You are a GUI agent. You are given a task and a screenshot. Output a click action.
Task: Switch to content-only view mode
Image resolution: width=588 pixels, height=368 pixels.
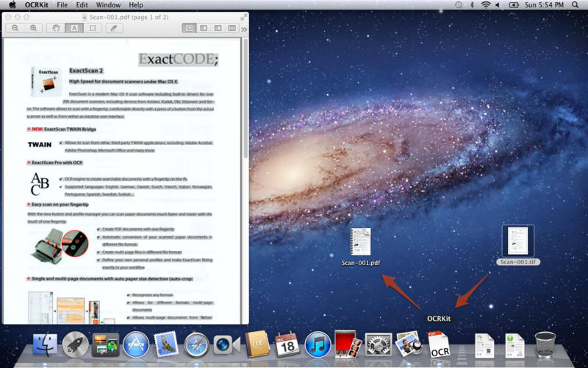point(189,28)
